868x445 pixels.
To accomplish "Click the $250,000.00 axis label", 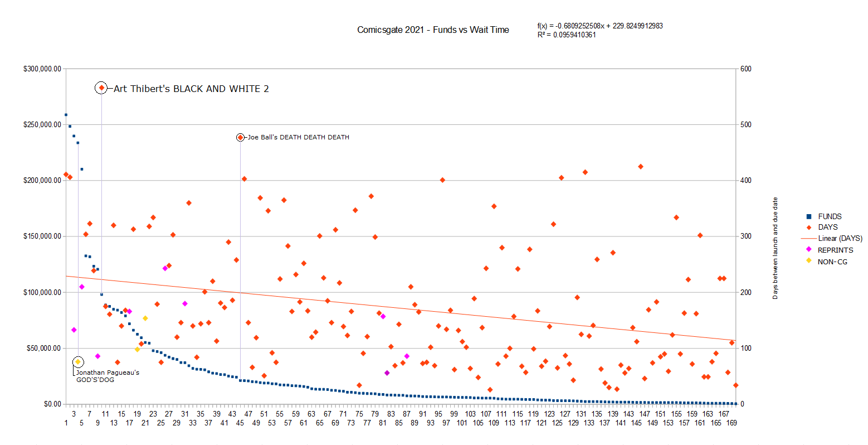I will (42, 124).
